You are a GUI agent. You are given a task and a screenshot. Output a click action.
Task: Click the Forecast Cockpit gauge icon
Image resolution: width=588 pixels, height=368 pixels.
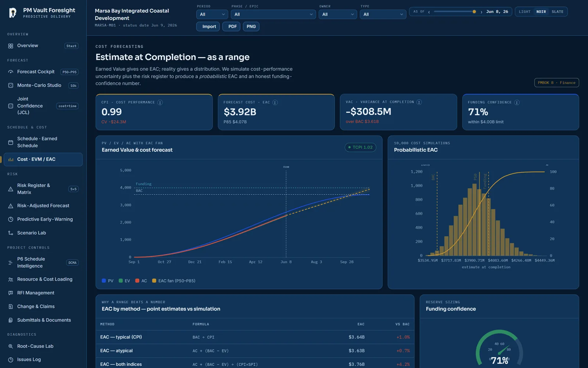(x=11, y=72)
